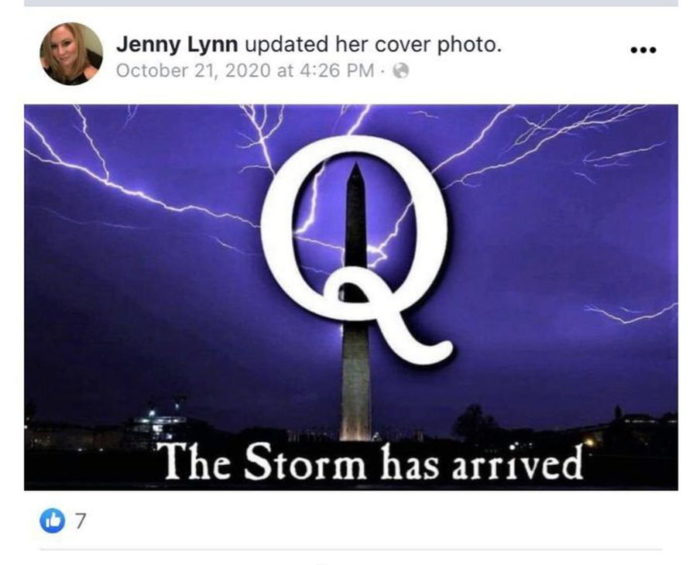Viewport: 696px width, 565px height.
Task: Click the lightning streak at the photo's right edge
Action: pyautogui.click(x=632, y=312)
